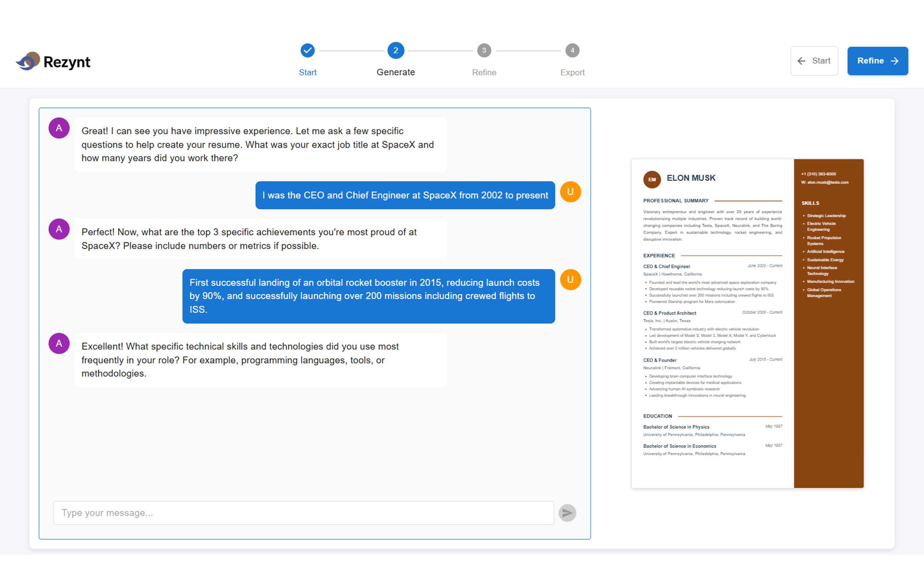924x584 pixels.
Task: Open the Refine step label
Action: [484, 72]
